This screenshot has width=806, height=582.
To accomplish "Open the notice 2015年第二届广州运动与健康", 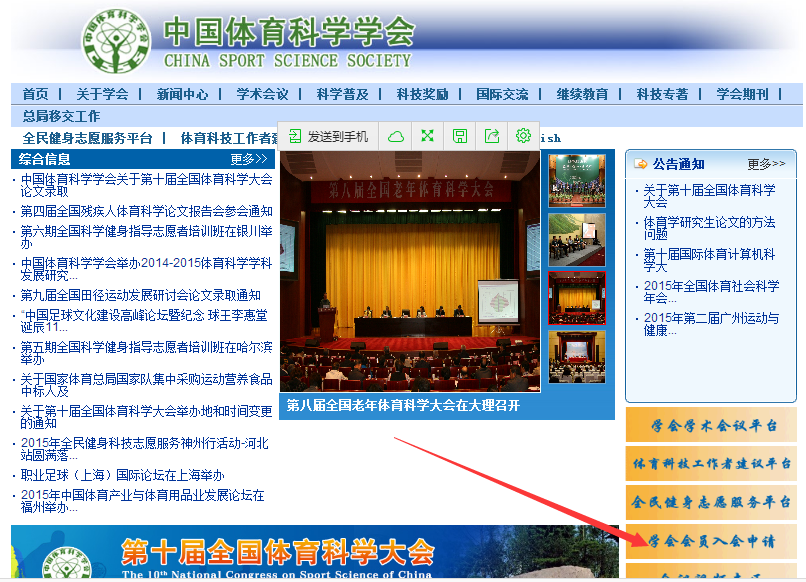I will tap(711, 324).
